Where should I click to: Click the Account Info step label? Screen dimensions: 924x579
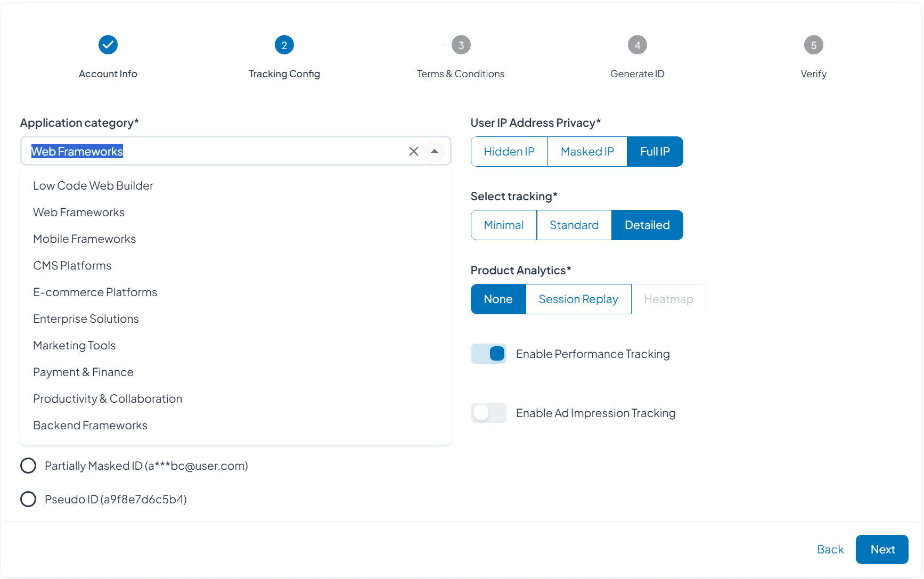pos(108,74)
